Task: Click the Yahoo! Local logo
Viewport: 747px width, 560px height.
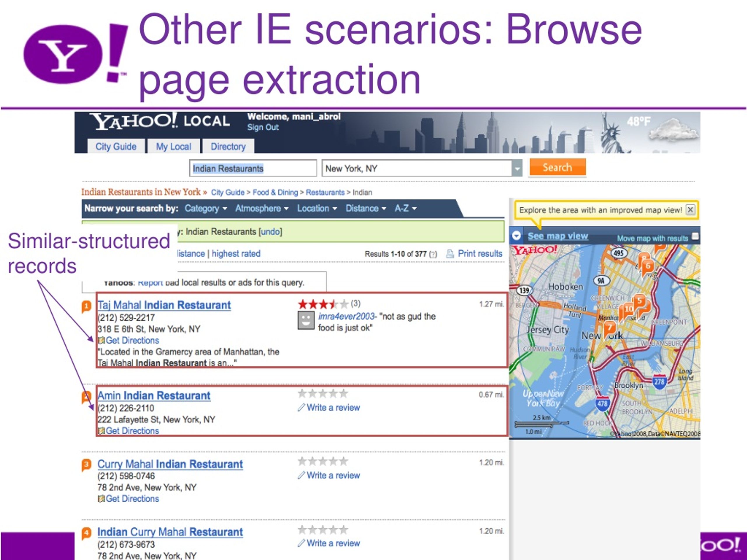Action: click(x=159, y=122)
